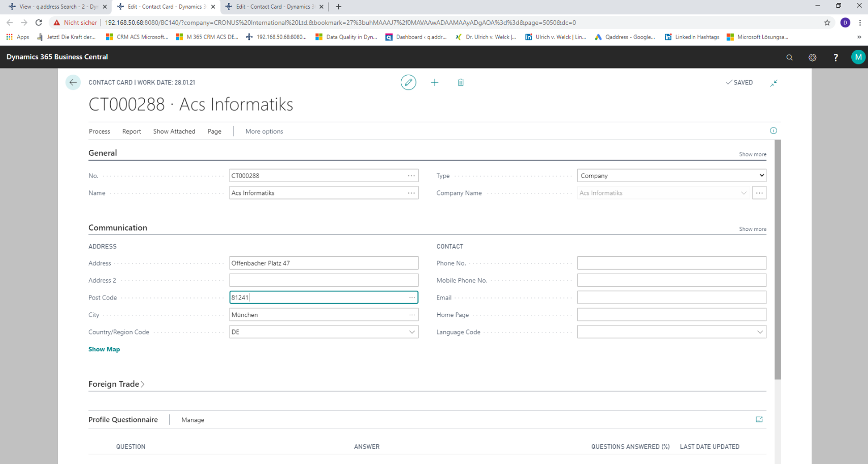This screenshot has width=868, height=464.
Task: Collapse the page with the diagonal arrows icon
Action: (774, 83)
